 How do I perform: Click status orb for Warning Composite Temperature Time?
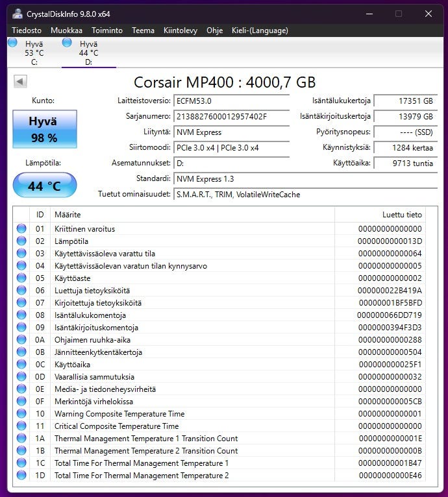pos(21,414)
